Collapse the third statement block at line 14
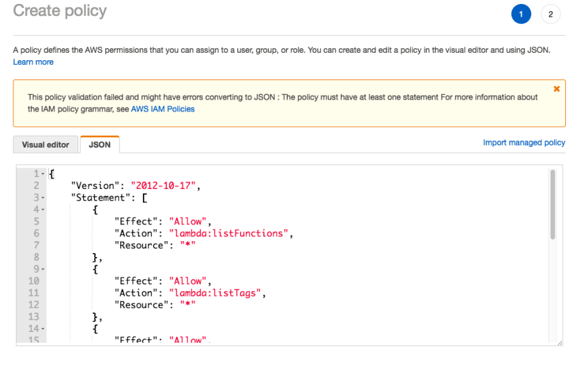 coord(43,329)
